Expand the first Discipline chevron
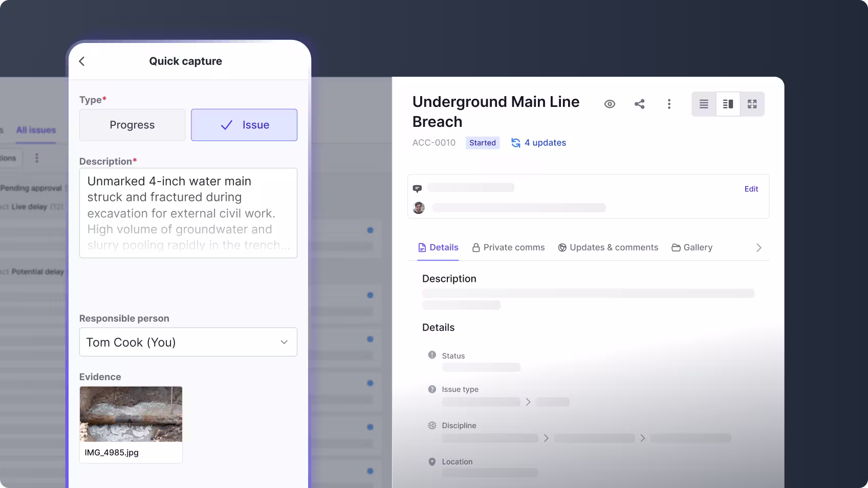 point(546,438)
